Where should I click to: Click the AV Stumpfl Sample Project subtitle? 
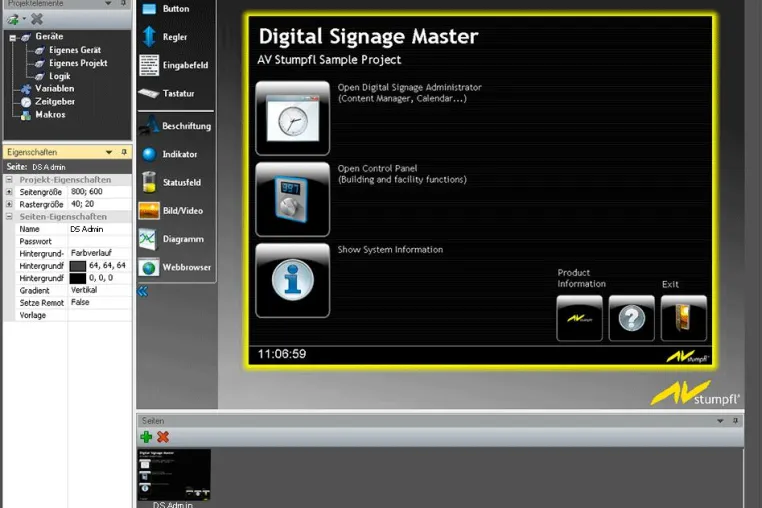[x=329, y=60]
